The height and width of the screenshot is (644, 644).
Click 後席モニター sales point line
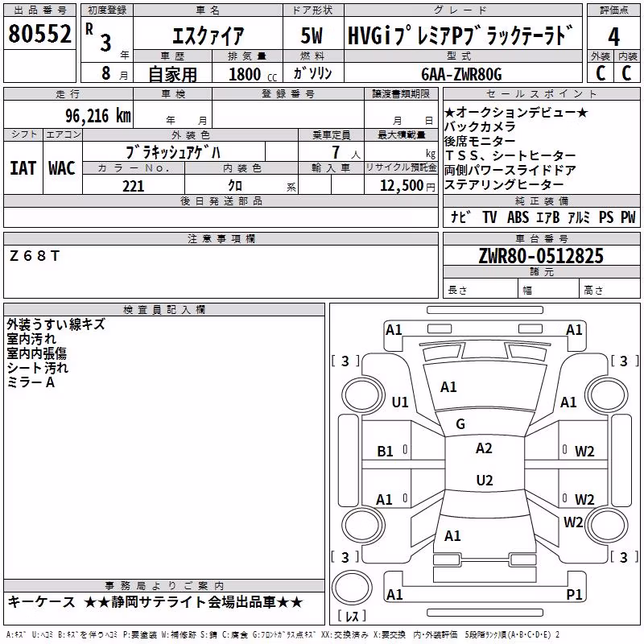pos(479,141)
